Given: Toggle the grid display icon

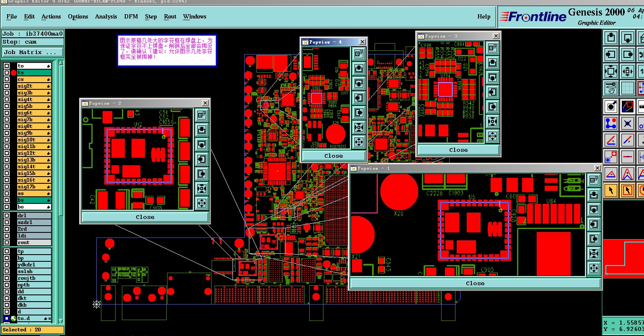Looking at the screenshot, I should 628,88.
